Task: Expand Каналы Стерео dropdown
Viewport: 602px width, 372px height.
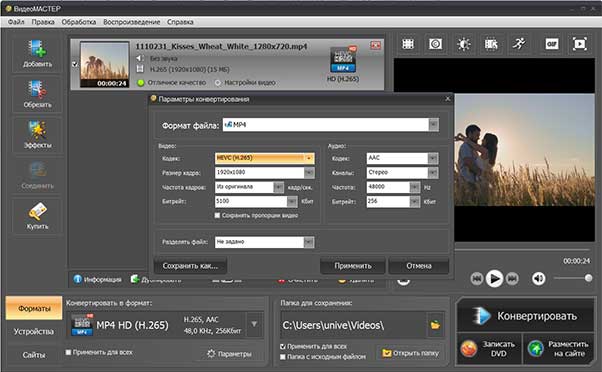Action: (433, 172)
